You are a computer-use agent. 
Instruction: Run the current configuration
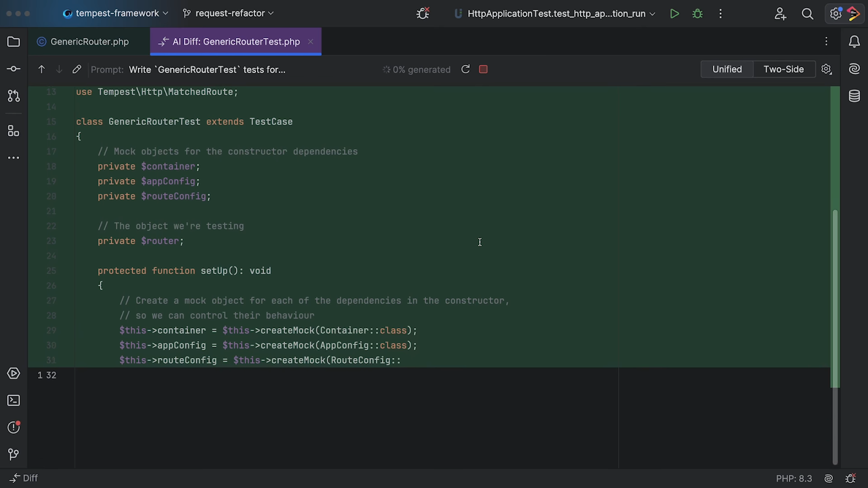coord(674,14)
